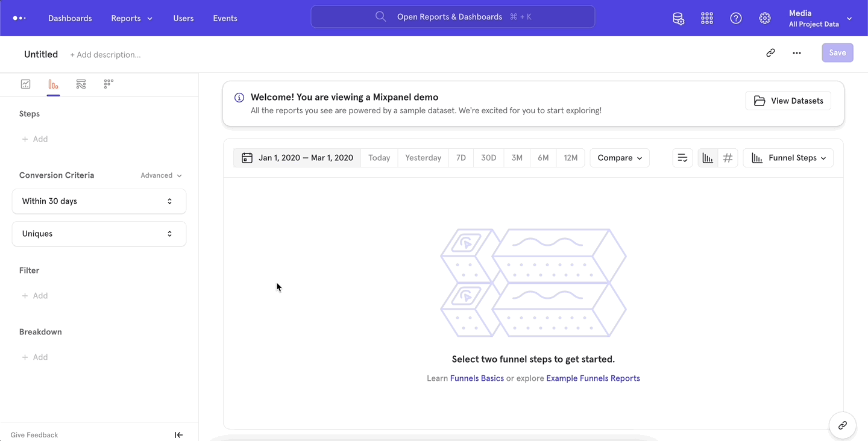868x441 pixels.
Task: Open the Funnels Basics link
Action: tap(477, 378)
